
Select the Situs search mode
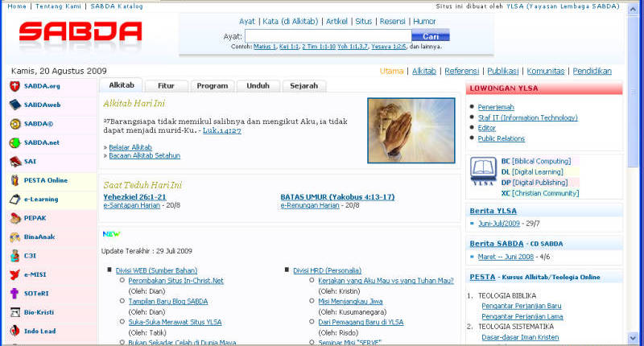364,22
